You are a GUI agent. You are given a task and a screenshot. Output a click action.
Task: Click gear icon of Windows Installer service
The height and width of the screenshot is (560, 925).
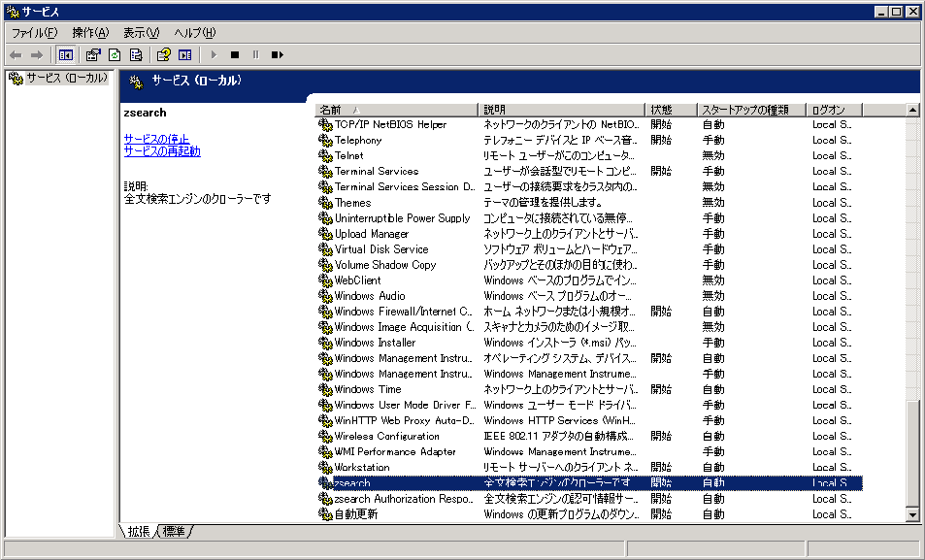pos(325,343)
